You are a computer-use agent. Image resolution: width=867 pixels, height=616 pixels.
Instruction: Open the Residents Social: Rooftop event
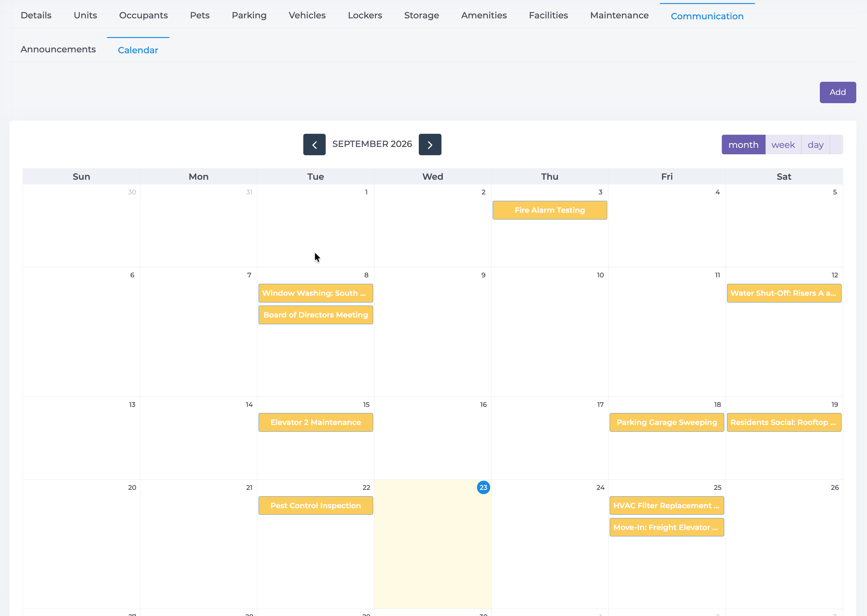pos(784,422)
